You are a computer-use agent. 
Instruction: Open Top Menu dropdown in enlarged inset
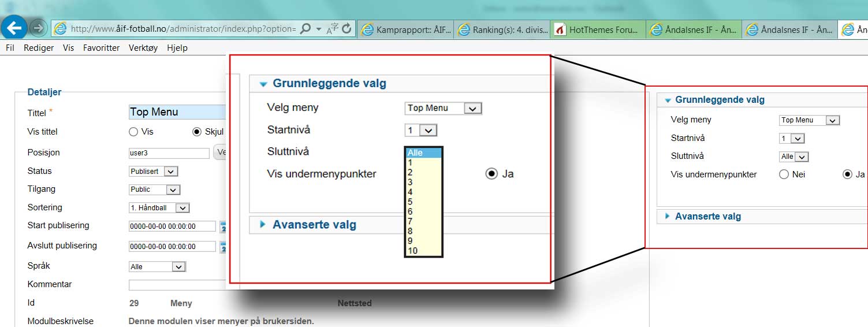pyautogui.click(x=444, y=108)
